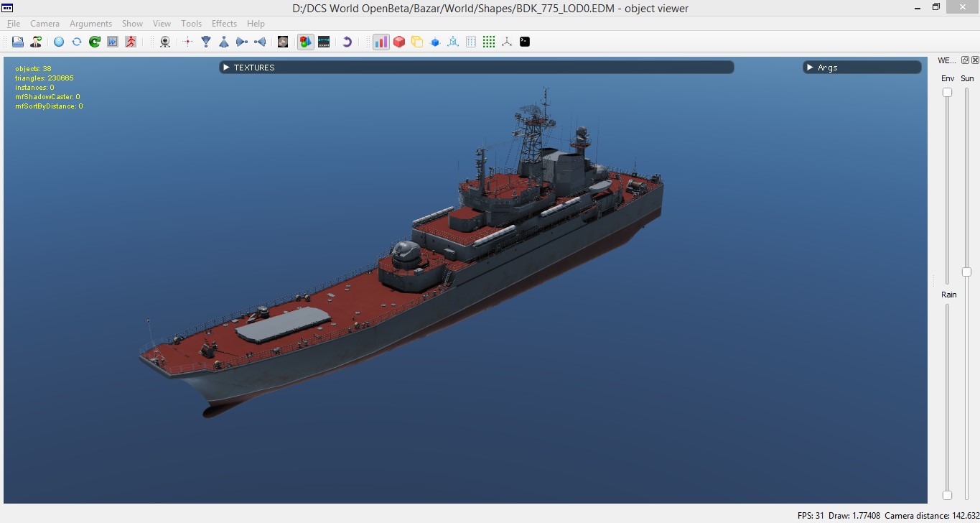The width and height of the screenshot is (980, 523).
Task: Click the green dotted grid icon
Action: [x=489, y=42]
